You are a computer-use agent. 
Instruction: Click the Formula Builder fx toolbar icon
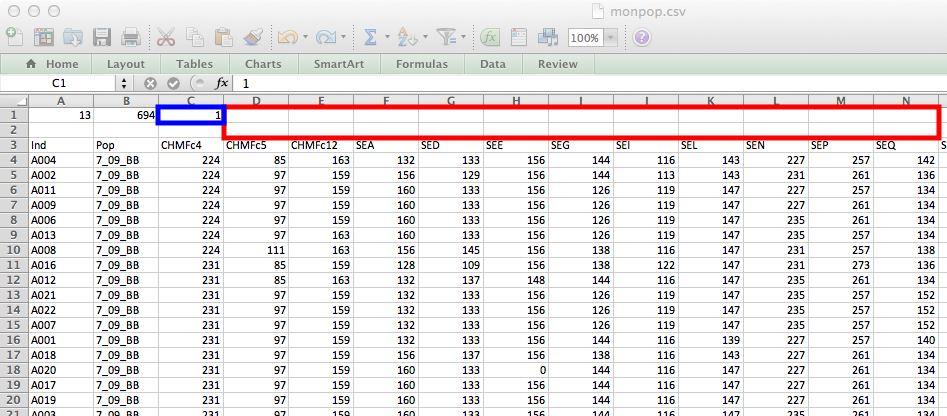490,37
